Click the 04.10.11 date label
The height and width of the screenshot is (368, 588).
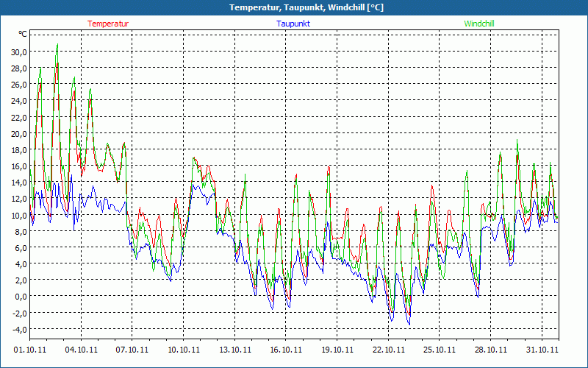click(x=82, y=350)
